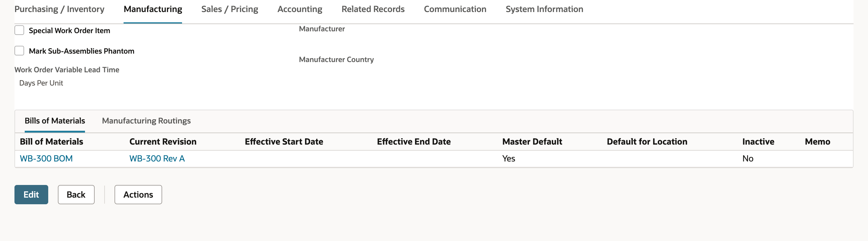
Task: Go to the Accounting tab
Action: click(x=300, y=9)
